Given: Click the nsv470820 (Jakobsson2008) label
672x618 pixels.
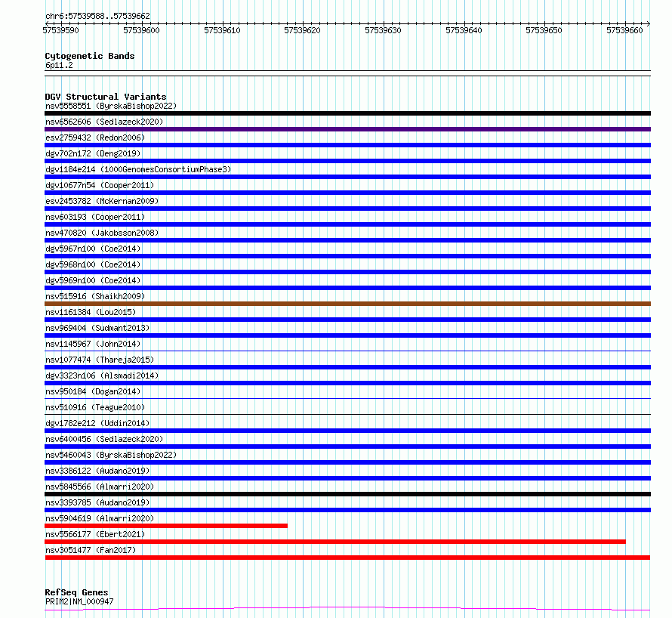Looking at the screenshot, I should [x=102, y=233].
